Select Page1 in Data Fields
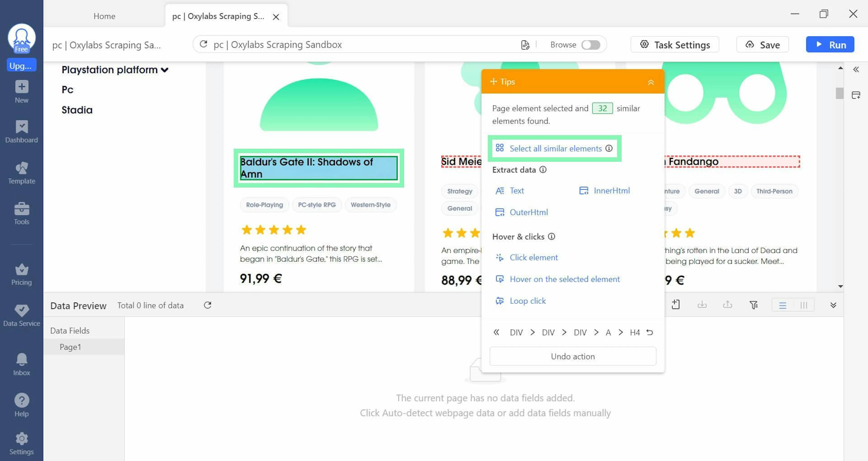This screenshot has height=461, width=868. (84, 347)
